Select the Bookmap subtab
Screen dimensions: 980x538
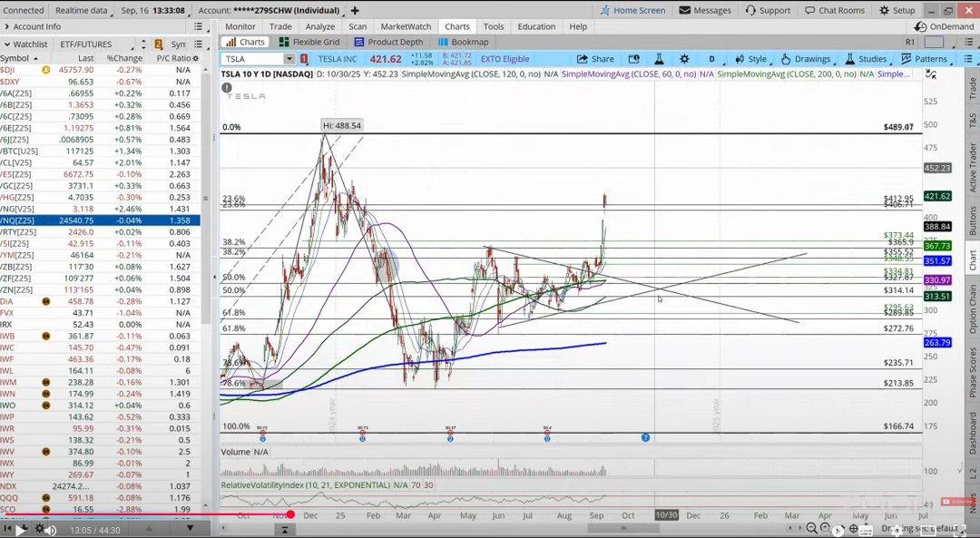tap(463, 42)
